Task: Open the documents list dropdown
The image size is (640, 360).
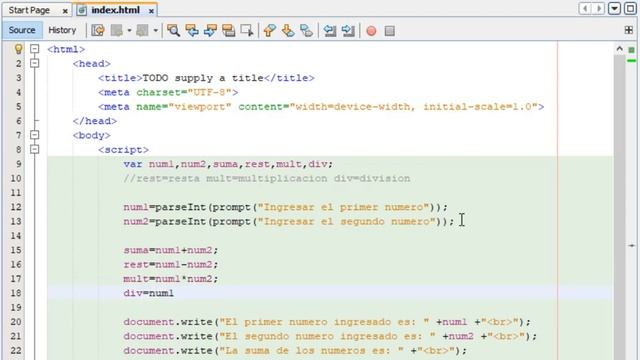Action: click(614, 9)
